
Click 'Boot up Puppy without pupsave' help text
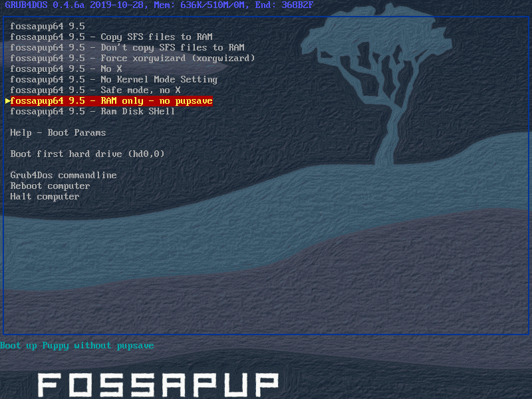point(77,345)
